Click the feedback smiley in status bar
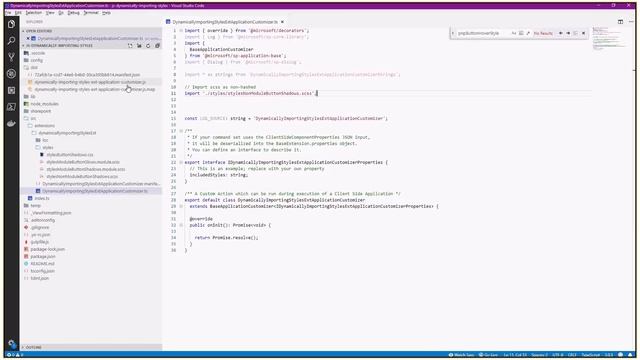The image size is (640, 360). tap(620, 355)
